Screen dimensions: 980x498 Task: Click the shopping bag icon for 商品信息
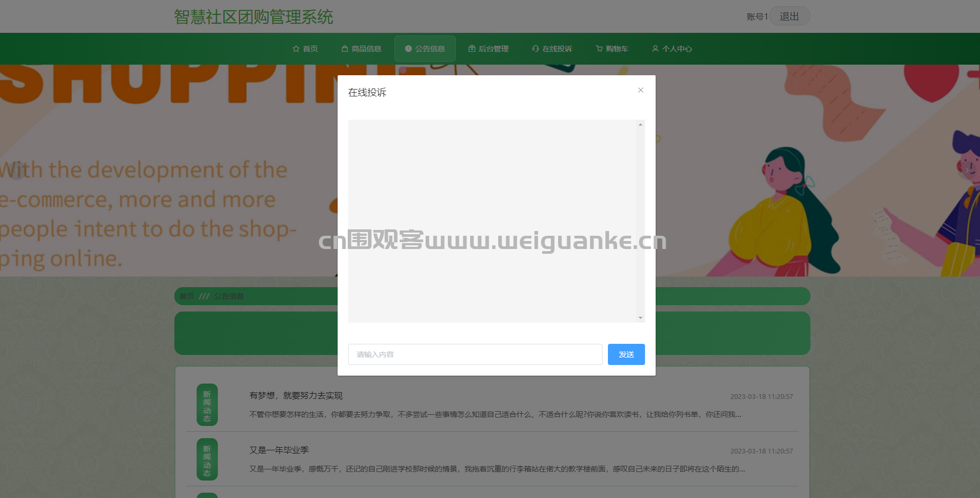345,49
